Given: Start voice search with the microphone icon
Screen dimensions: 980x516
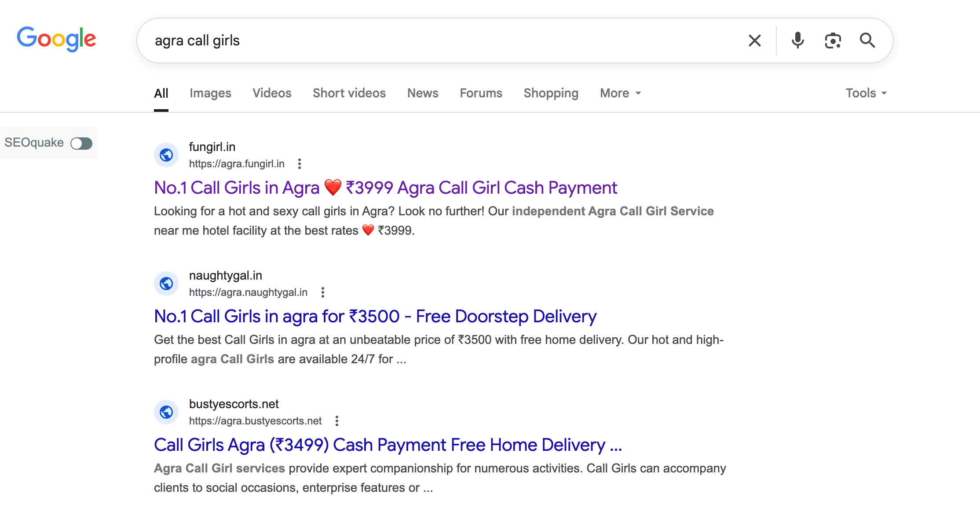Looking at the screenshot, I should [x=797, y=40].
